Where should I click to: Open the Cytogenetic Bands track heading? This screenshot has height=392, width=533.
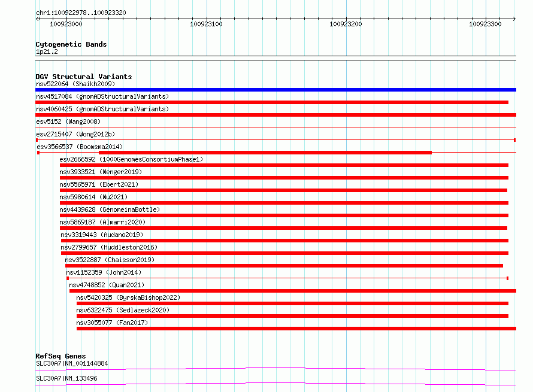click(x=71, y=44)
